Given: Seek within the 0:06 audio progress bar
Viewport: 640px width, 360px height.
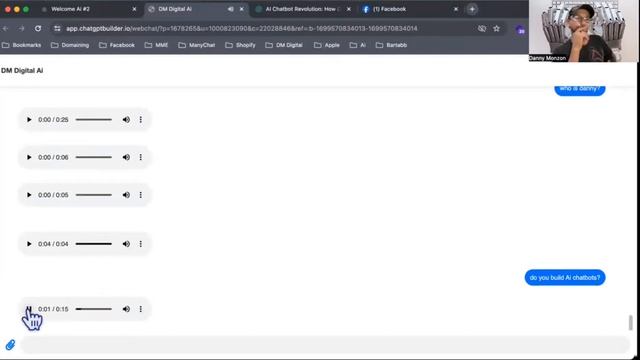Looking at the screenshot, I should point(93,157).
